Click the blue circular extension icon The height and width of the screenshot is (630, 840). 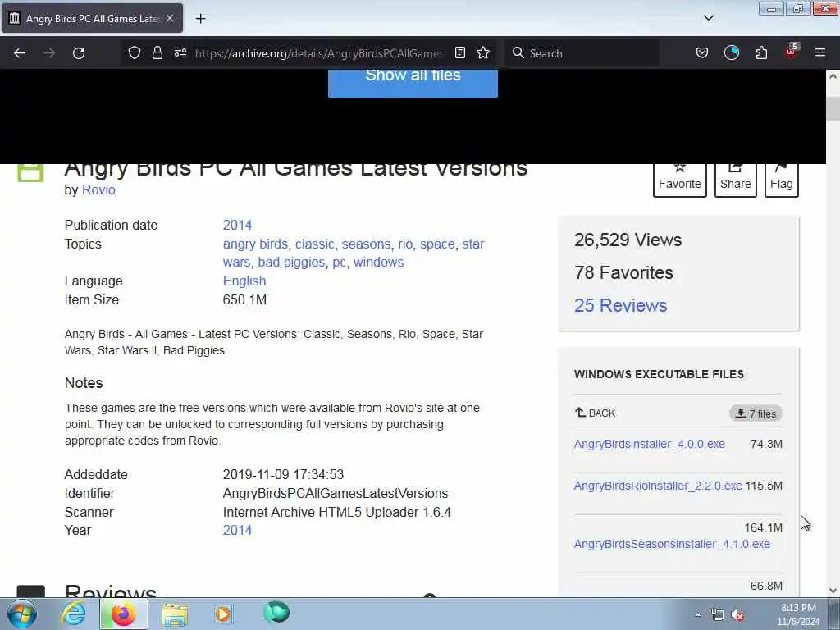731,52
